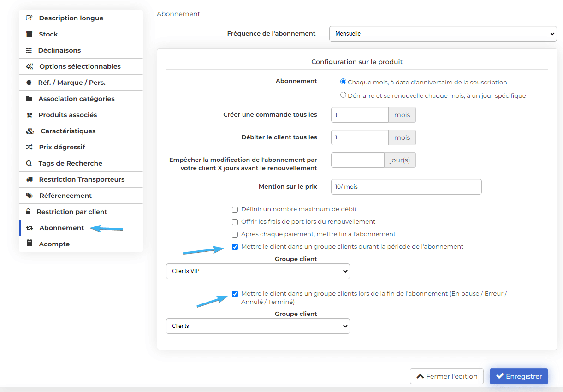Go to Restriction par client
Screen dimensions: 563x392
81,212
